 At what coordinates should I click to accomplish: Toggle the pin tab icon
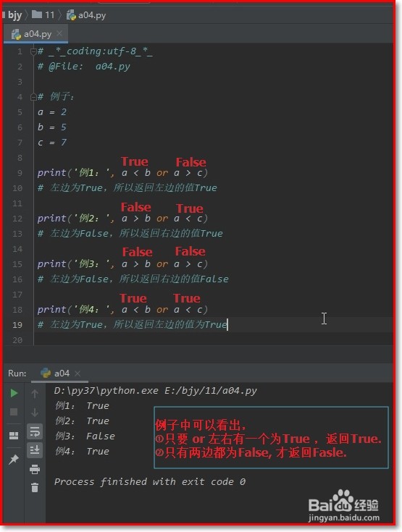coord(14,460)
